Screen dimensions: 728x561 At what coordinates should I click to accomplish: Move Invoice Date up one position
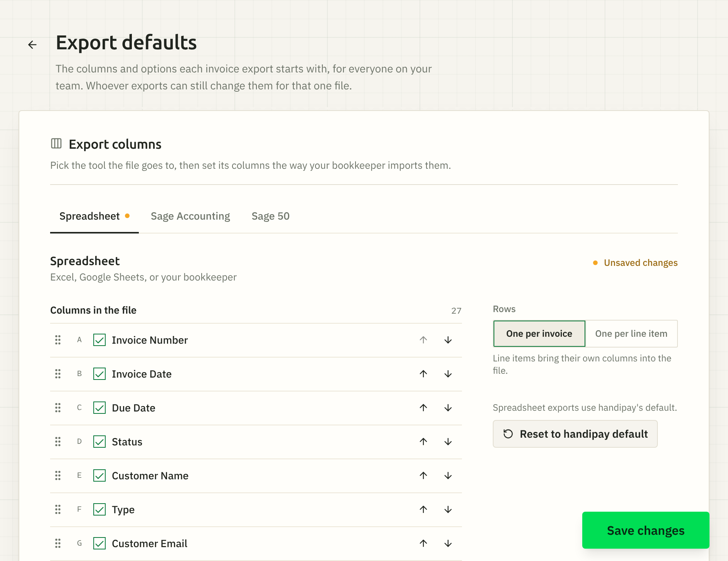tap(423, 374)
